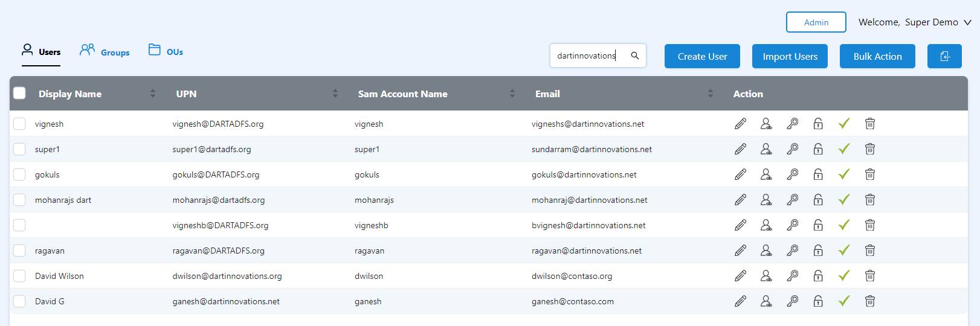Toggle the select-all header checkbox

point(19,93)
